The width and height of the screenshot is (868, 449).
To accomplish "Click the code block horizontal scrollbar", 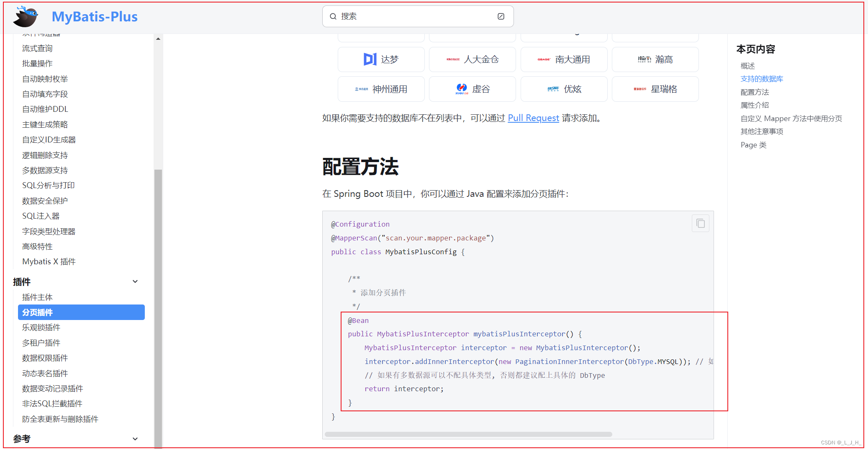I will click(468, 434).
